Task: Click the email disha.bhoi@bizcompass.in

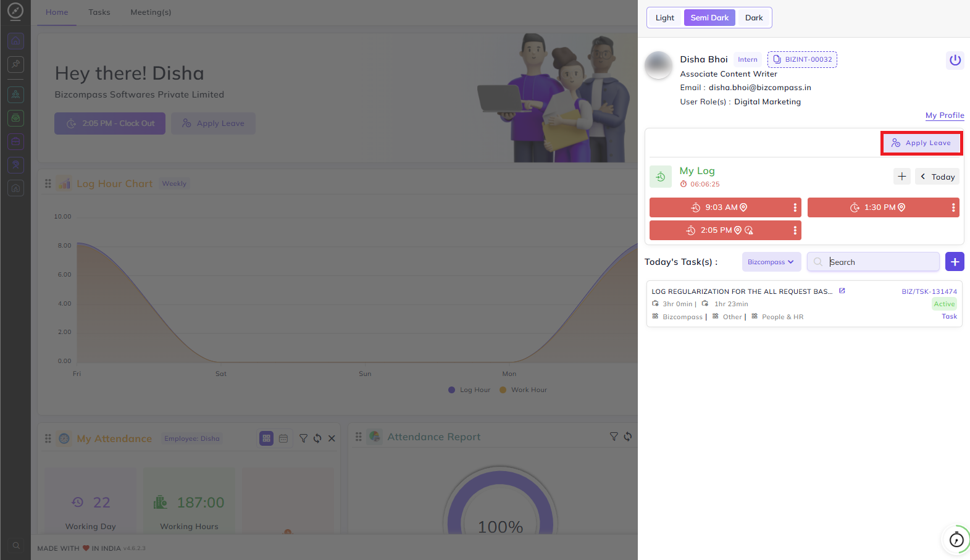Action: [760, 88]
